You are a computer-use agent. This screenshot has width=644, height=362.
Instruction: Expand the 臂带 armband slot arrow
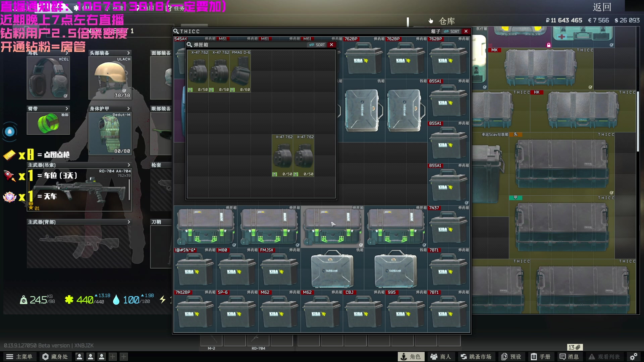(67, 109)
